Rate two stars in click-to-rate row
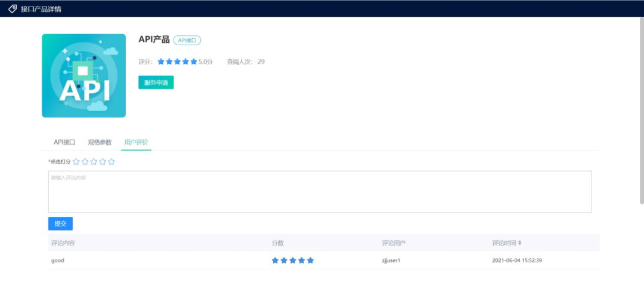644x302 pixels. pyautogui.click(x=85, y=161)
